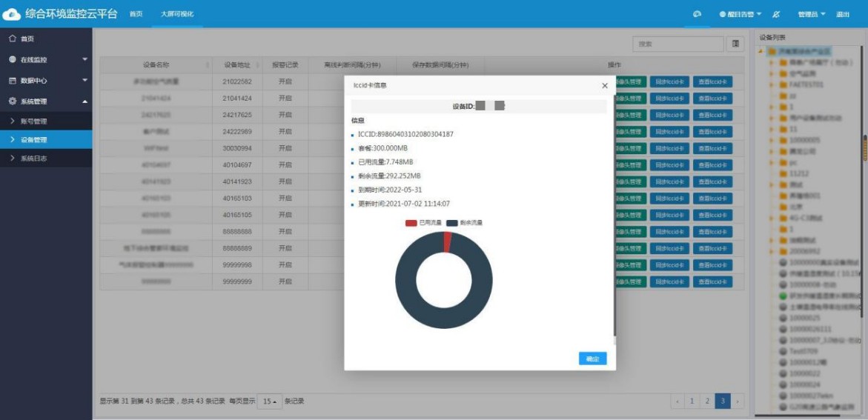Open the 管理员 user dropdown
The height and width of the screenshot is (420, 868).
[811, 14]
